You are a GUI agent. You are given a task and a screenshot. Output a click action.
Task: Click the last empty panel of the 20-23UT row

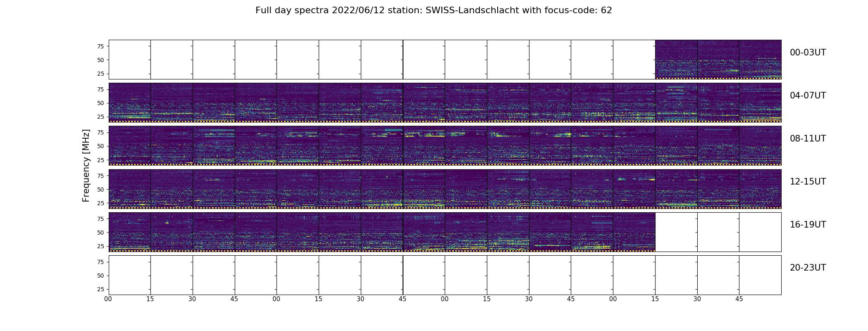[760, 275]
